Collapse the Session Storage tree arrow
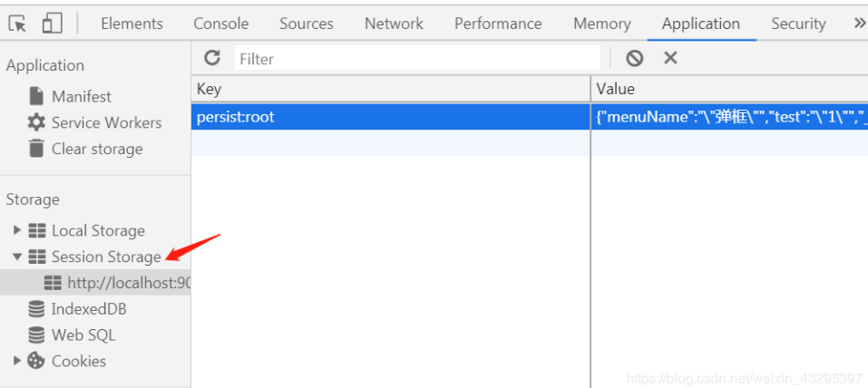Image resolution: width=868 pixels, height=388 pixels. click(17, 257)
